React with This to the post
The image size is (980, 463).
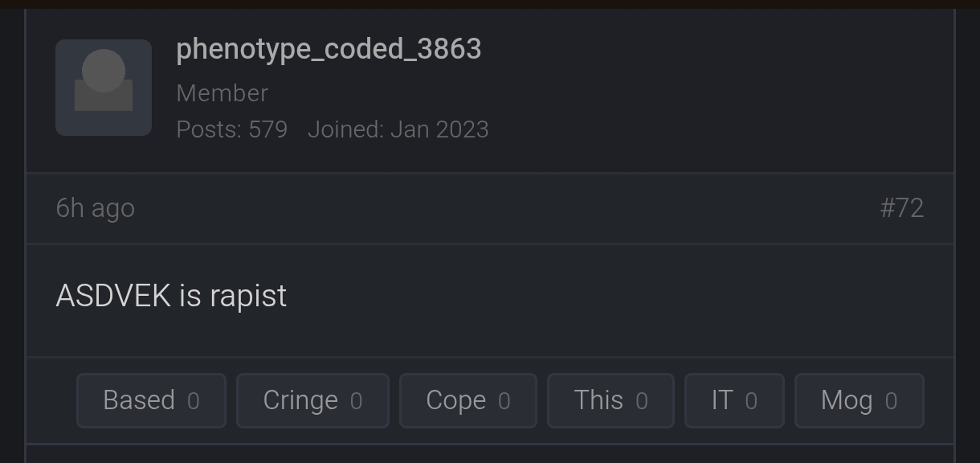tap(610, 399)
